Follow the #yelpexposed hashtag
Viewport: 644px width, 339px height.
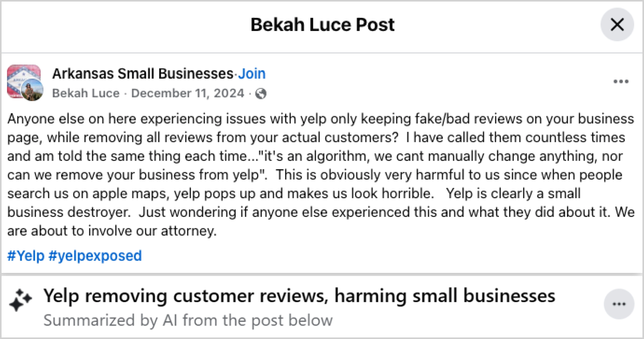tap(95, 256)
